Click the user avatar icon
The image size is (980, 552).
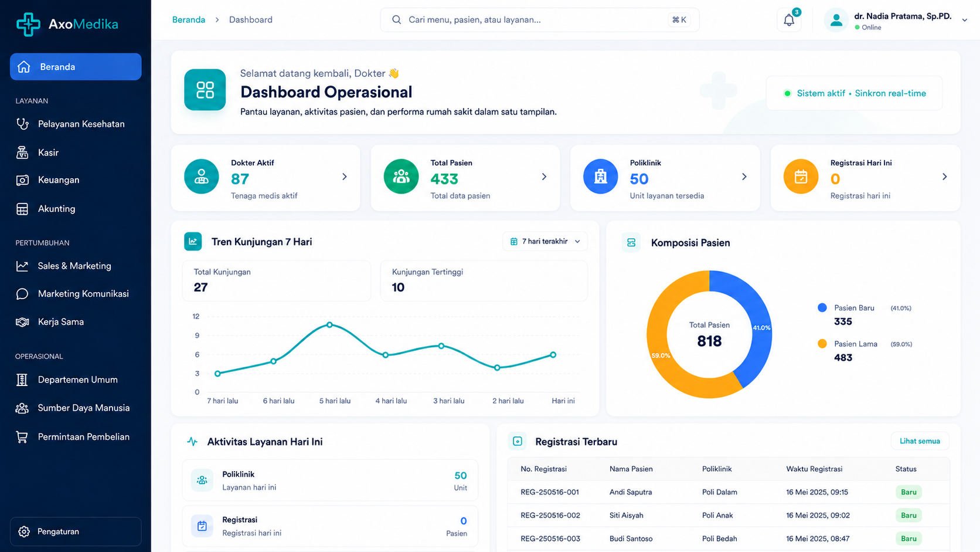tap(836, 21)
